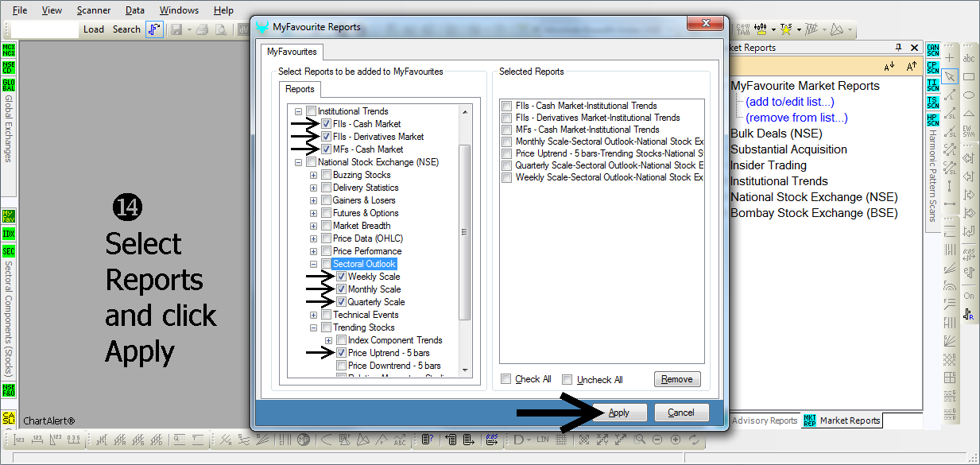Viewport: 980px width, 465px height.
Task: Expand the Gainers & Losers node
Action: [314, 200]
